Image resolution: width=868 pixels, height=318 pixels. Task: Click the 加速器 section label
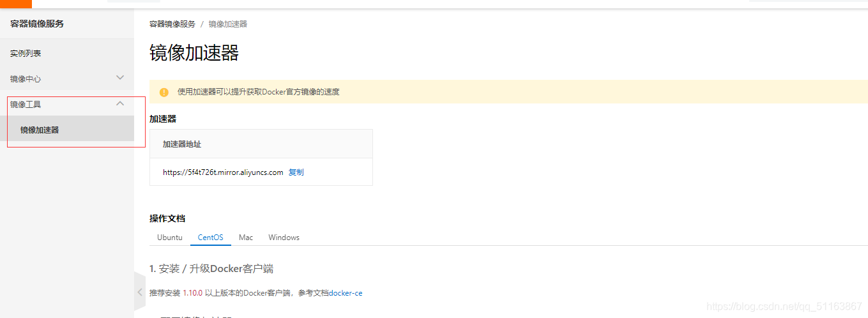pyautogui.click(x=163, y=119)
